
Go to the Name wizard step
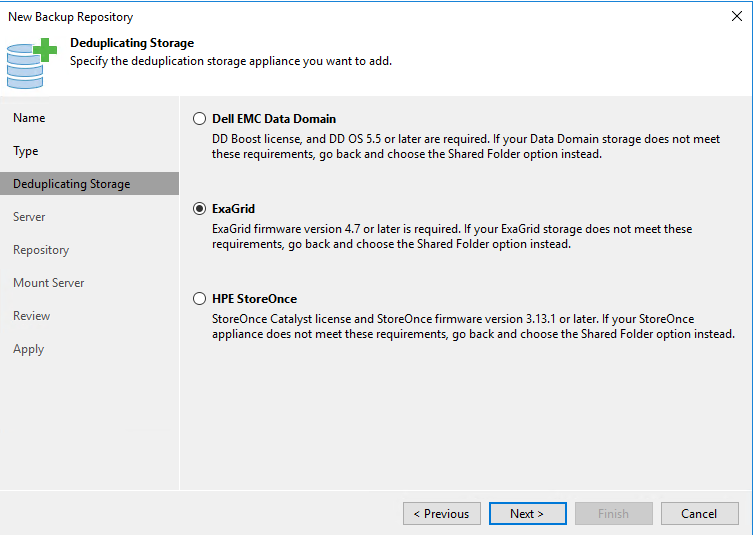coord(29,118)
